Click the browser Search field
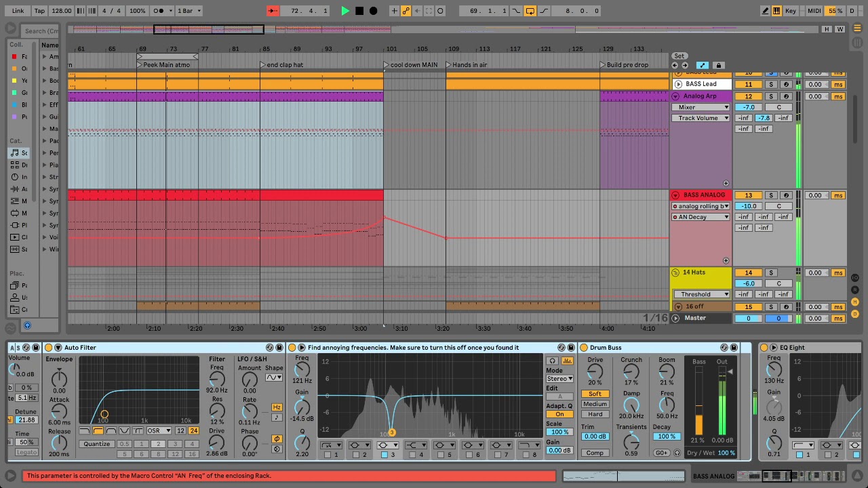 tap(41, 31)
